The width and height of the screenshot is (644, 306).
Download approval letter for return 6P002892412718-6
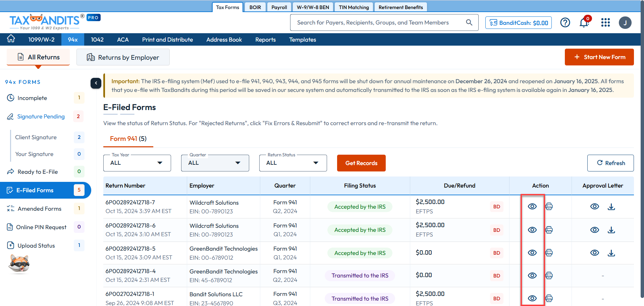click(x=611, y=230)
